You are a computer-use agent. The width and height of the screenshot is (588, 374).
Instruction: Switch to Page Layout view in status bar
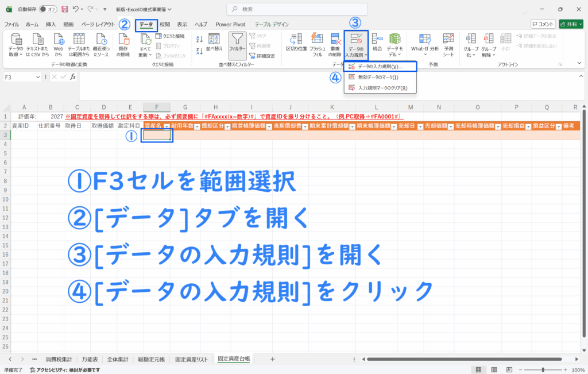coord(493,369)
